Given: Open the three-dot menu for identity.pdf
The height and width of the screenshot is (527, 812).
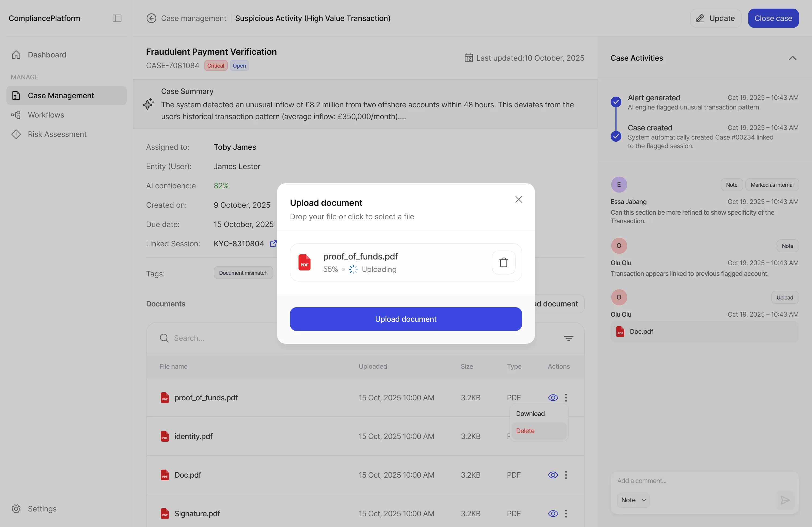Looking at the screenshot, I should [x=566, y=436].
